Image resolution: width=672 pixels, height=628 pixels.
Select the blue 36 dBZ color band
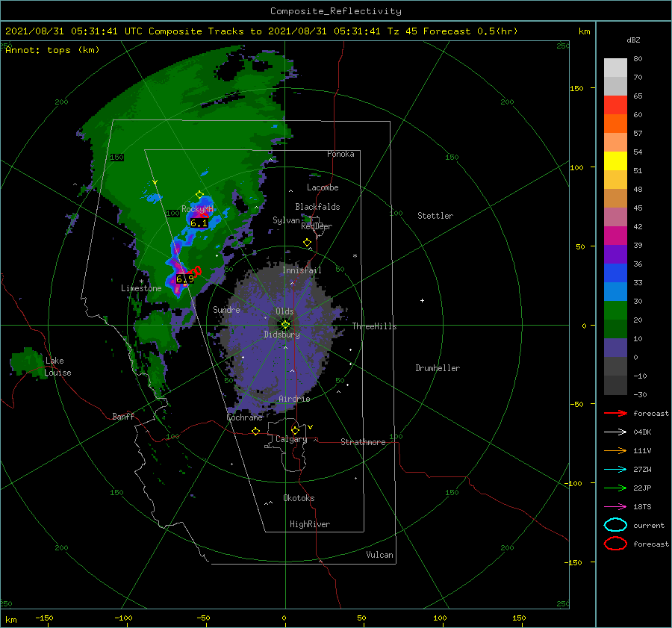(x=615, y=273)
